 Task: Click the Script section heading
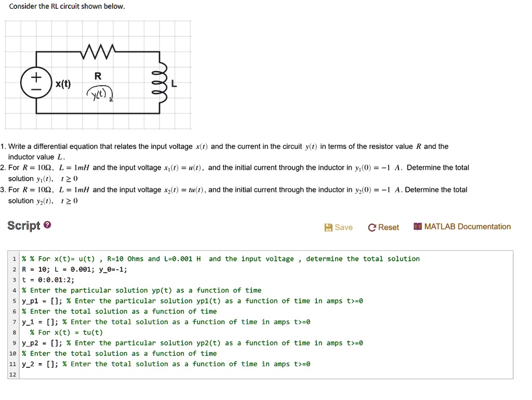24,225
